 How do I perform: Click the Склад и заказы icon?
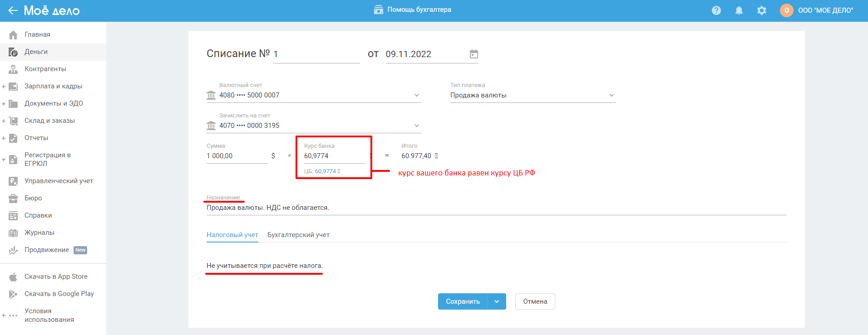click(x=13, y=121)
